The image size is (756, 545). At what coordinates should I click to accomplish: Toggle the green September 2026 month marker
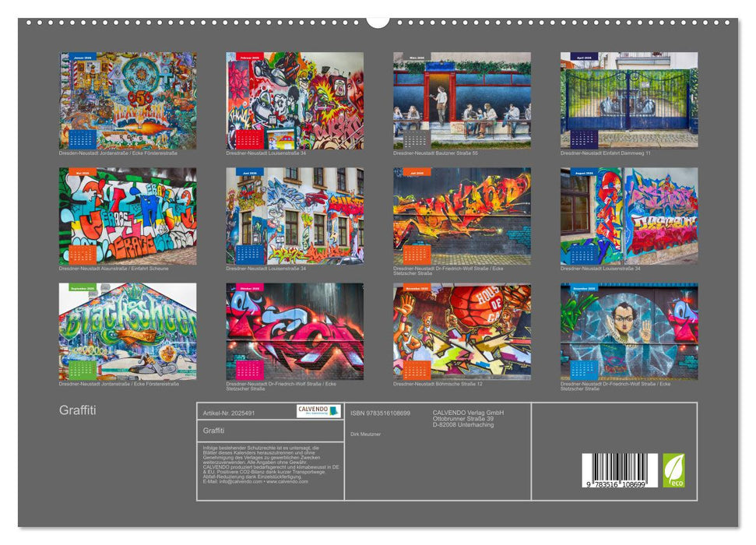click(81, 287)
